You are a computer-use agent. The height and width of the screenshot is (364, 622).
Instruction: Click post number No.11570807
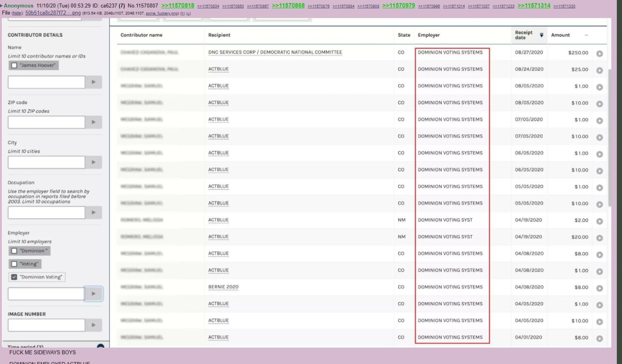pyautogui.click(x=143, y=6)
